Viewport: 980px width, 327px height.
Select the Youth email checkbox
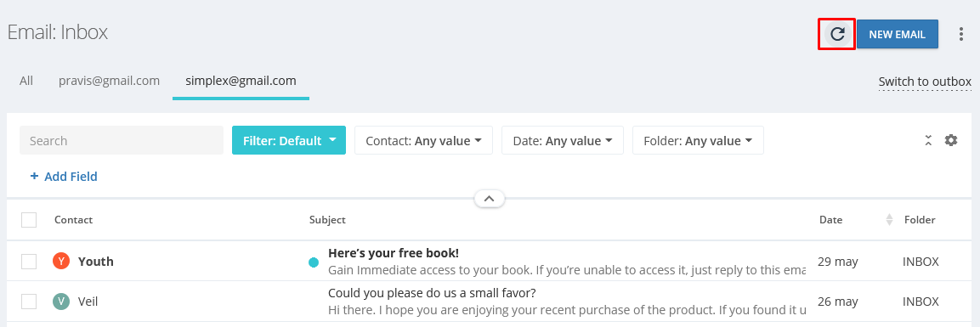click(29, 261)
